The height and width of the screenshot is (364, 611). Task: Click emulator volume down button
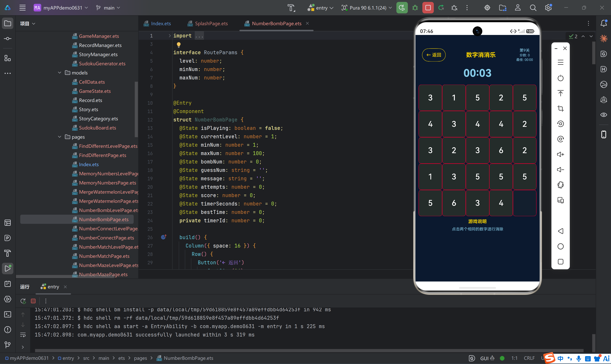(560, 169)
